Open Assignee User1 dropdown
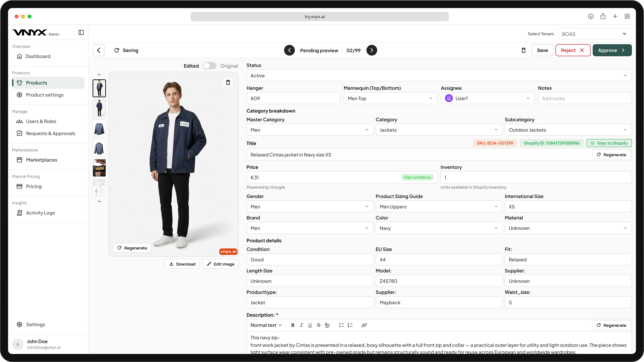The height and width of the screenshot is (362, 644). click(x=487, y=98)
